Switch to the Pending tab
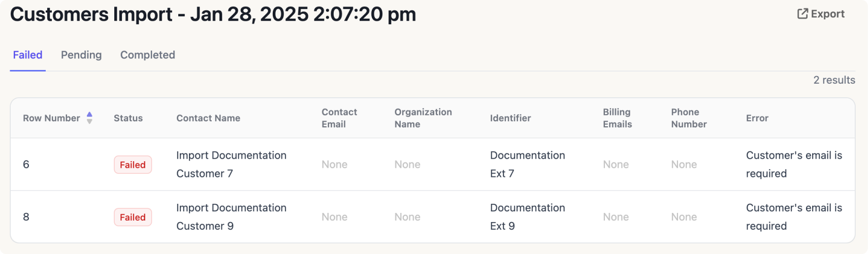The image size is (868, 254). 81,55
